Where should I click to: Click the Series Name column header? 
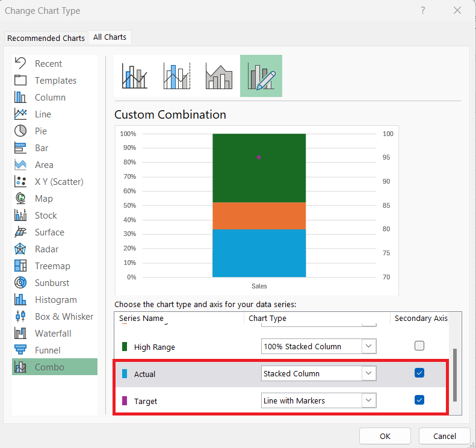click(141, 318)
